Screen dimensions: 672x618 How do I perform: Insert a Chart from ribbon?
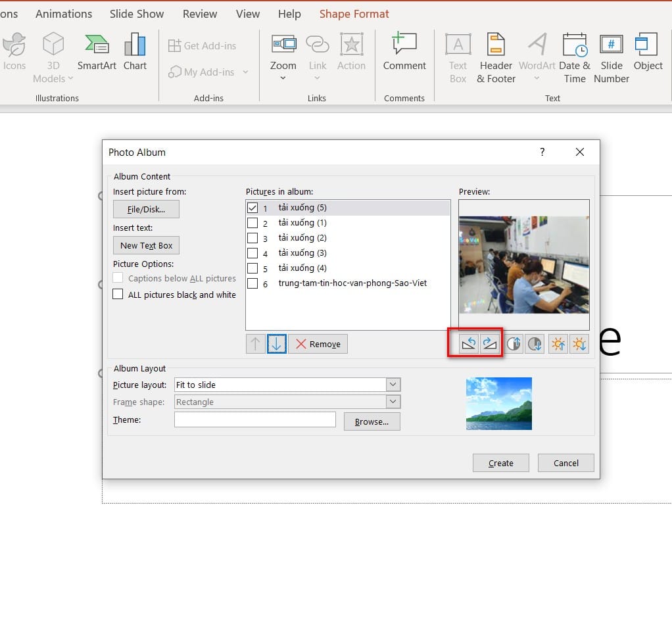point(135,53)
